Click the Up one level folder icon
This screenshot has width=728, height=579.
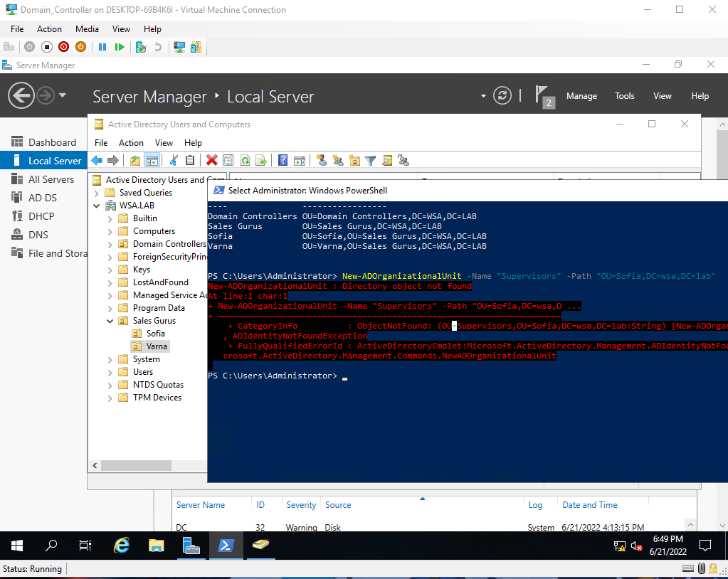click(x=135, y=161)
